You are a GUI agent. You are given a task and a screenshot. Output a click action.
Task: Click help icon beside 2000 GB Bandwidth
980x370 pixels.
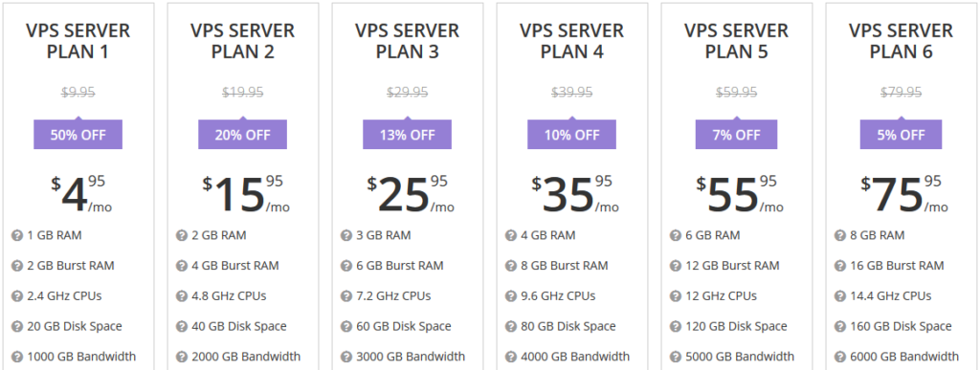pos(181,357)
